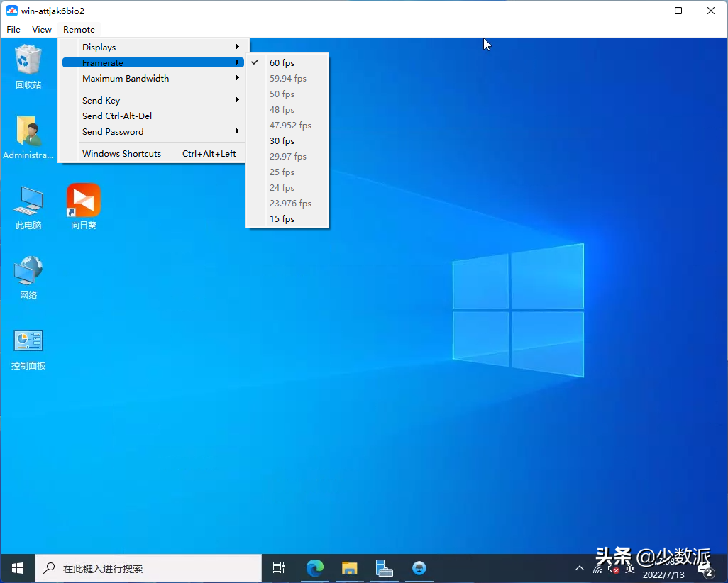The height and width of the screenshot is (583, 728).
Task: Click the taskbar search box
Action: [x=149, y=568]
